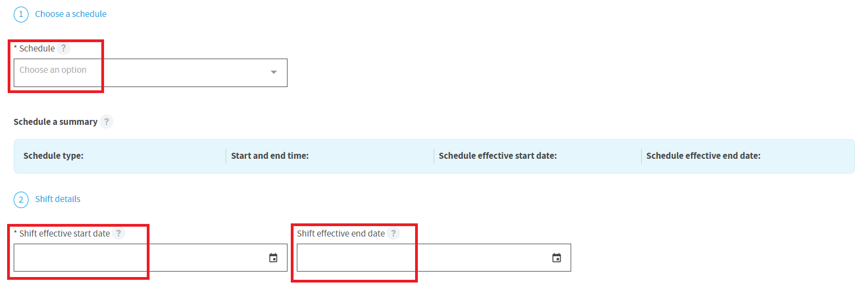Screen dimensions: 868x288
Task: Open calendar picker for shift end date
Action: 556,258
